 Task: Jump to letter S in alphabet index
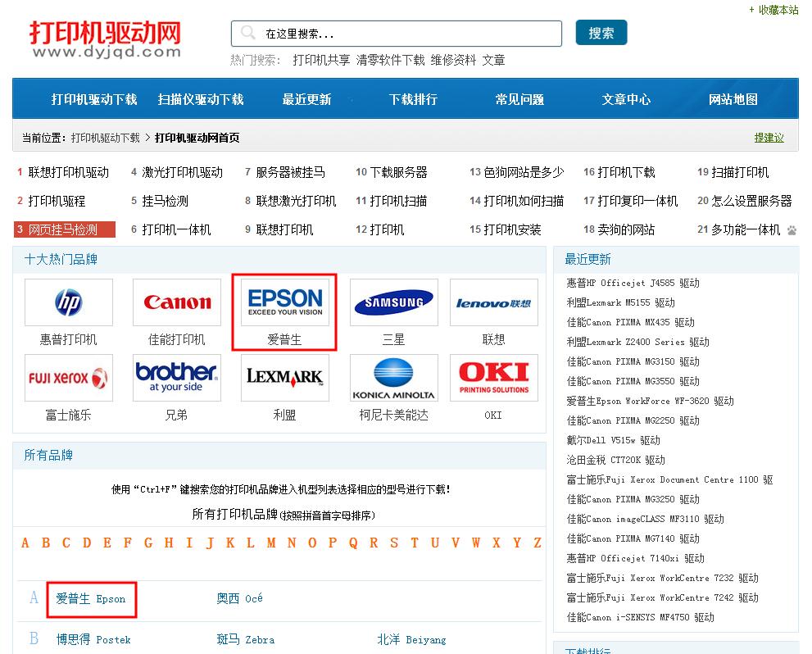click(394, 543)
